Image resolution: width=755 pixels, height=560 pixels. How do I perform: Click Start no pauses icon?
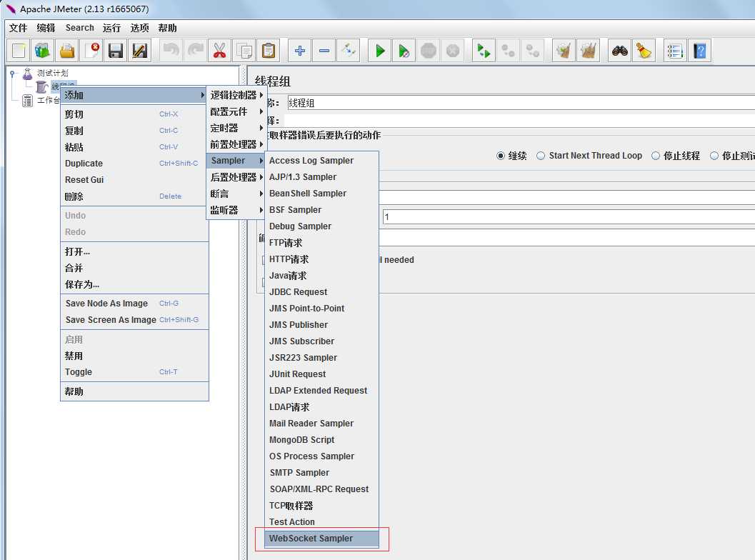point(404,51)
